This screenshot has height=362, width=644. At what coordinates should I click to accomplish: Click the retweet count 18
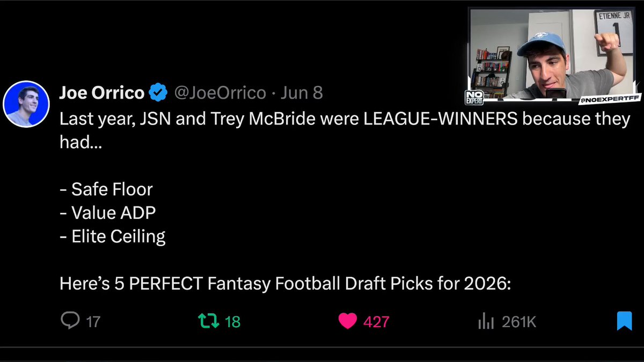(x=232, y=322)
